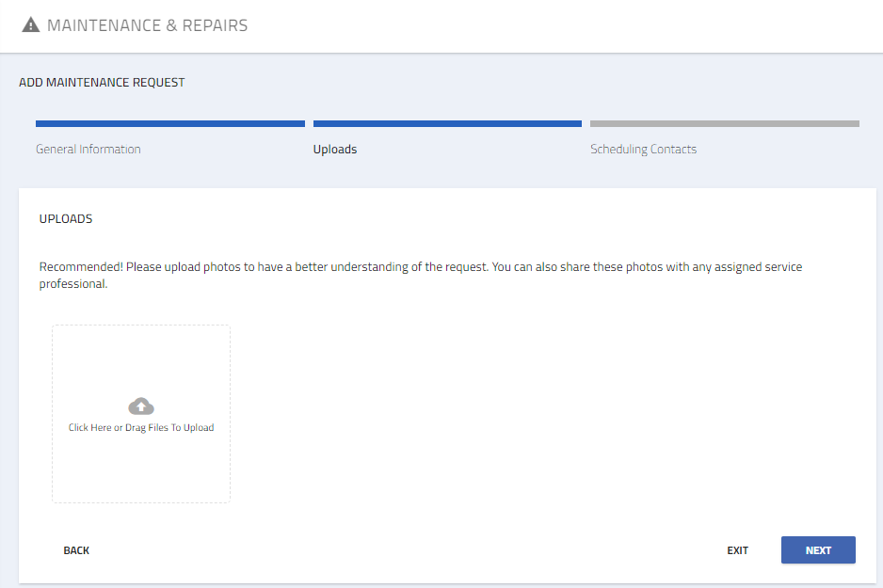
Task: Select the Uploads step label
Action: coord(335,149)
